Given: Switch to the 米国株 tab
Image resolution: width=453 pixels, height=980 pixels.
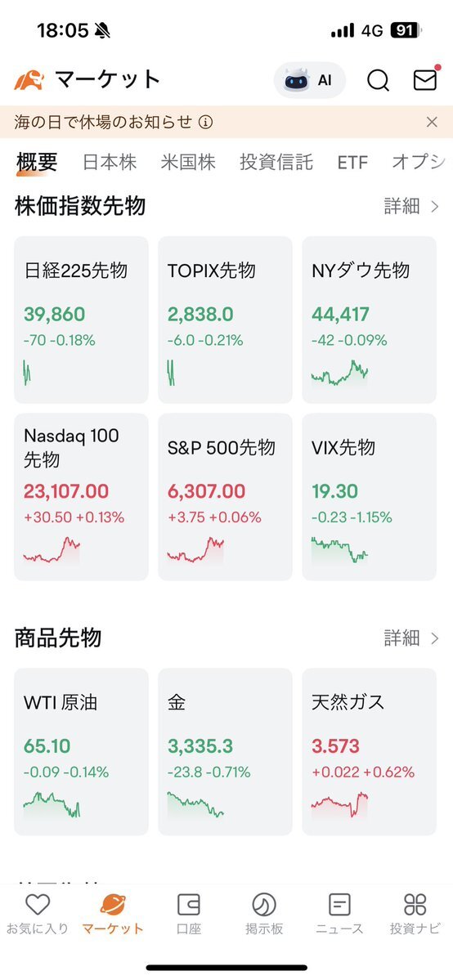Looking at the screenshot, I should coord(188,163).
